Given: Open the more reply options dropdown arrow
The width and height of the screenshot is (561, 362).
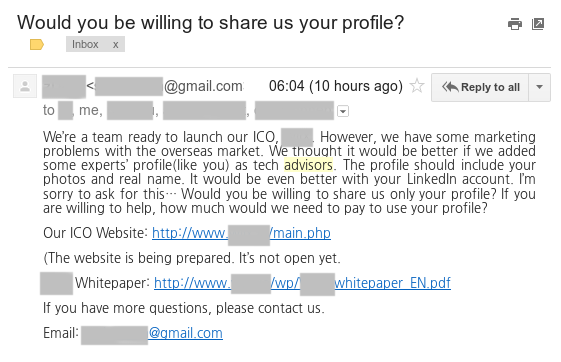Looking at the screenshot, I should click(540, 87).
